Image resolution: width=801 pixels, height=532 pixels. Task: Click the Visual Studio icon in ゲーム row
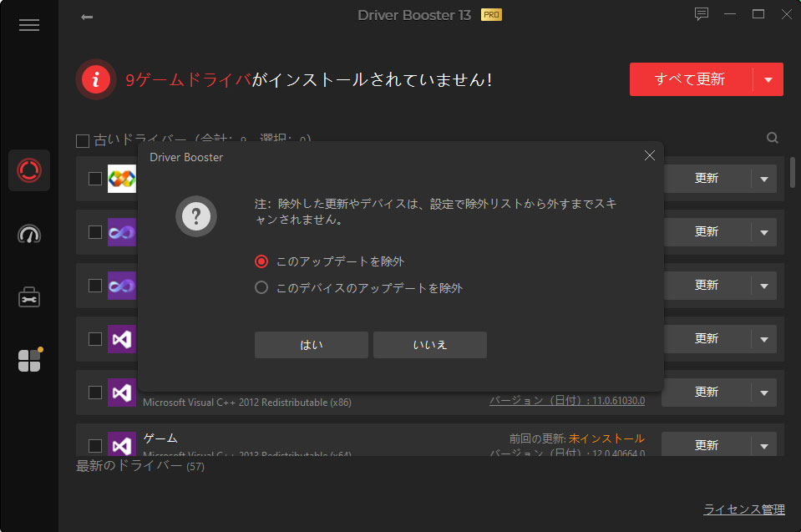click(x=122, y=443)
